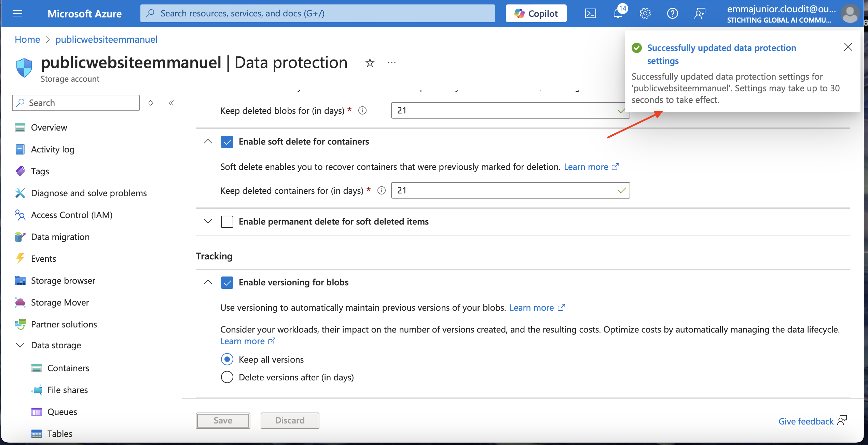Go to Home in the breadcrumb
Image resolution: width=868 pixels, height=445 pixels.
pos(27,39)
